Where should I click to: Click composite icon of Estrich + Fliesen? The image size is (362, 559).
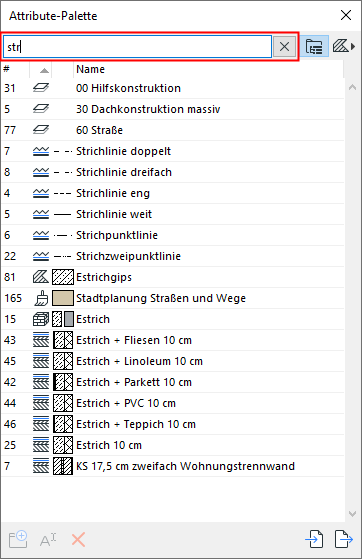(41, 340)
